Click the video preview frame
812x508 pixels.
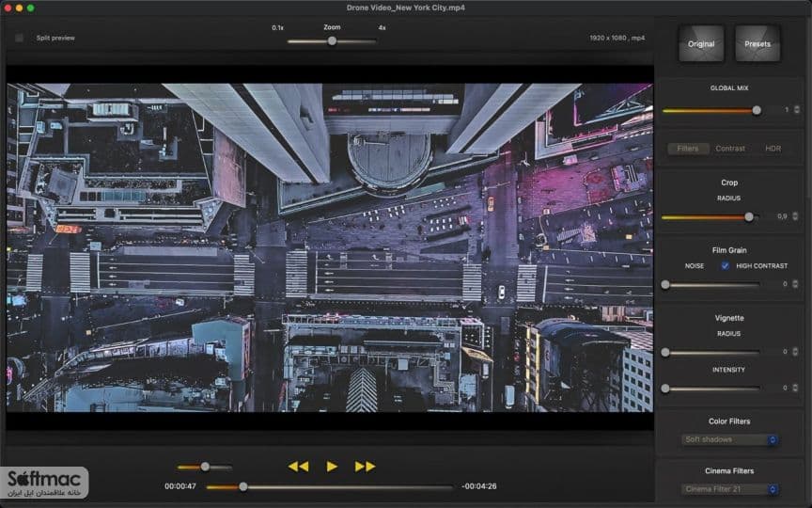330,247
